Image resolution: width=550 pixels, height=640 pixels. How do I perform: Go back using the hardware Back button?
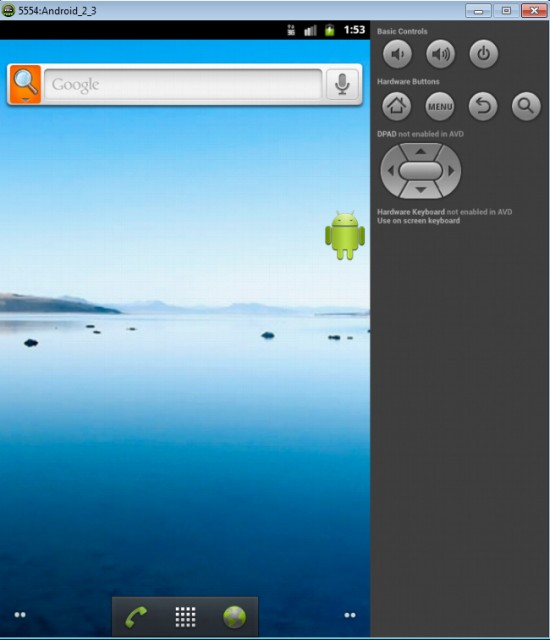[483, 106]
